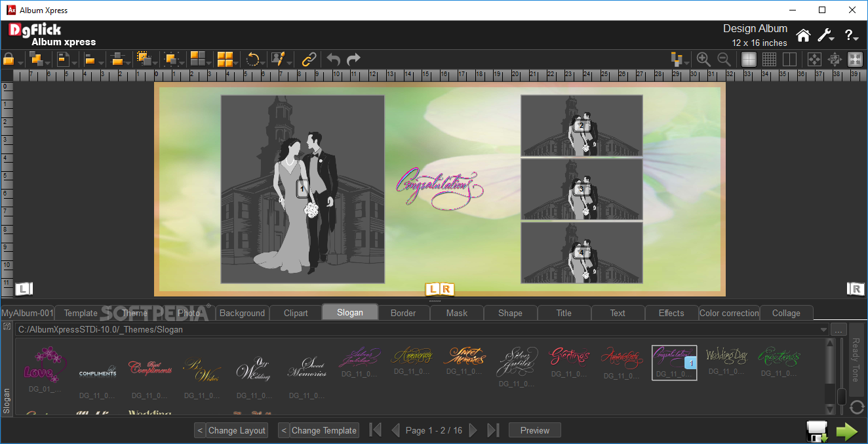Open the Help question mark menu

(x=851, y=35)
